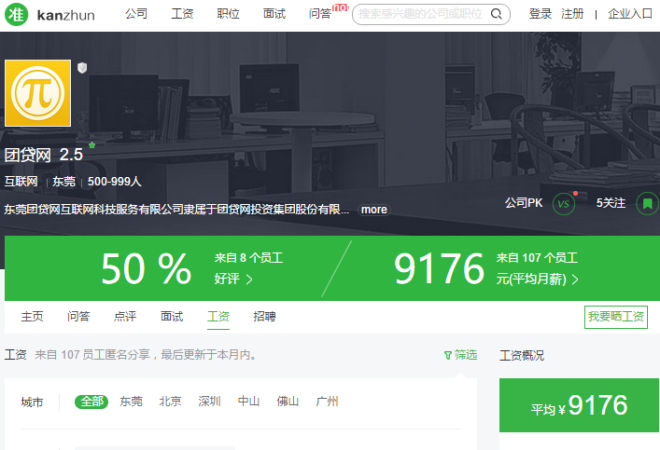Image resolution: width=660 pixels, height=450 pixels.
Task: Click the 筛选 filter funnel icon
Action: point(448,355)
